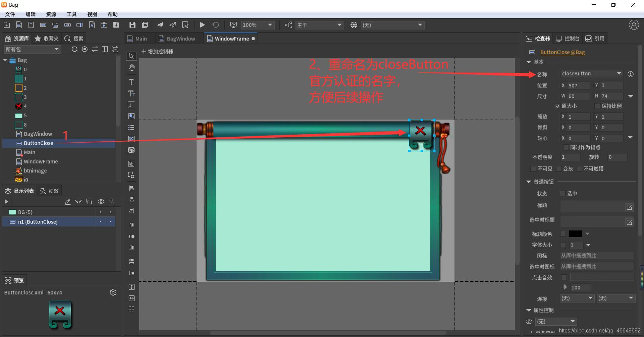Open the closeButton name dropdown arrow
The height and width of the screenshot is (337, 644).
pos(619,74)
